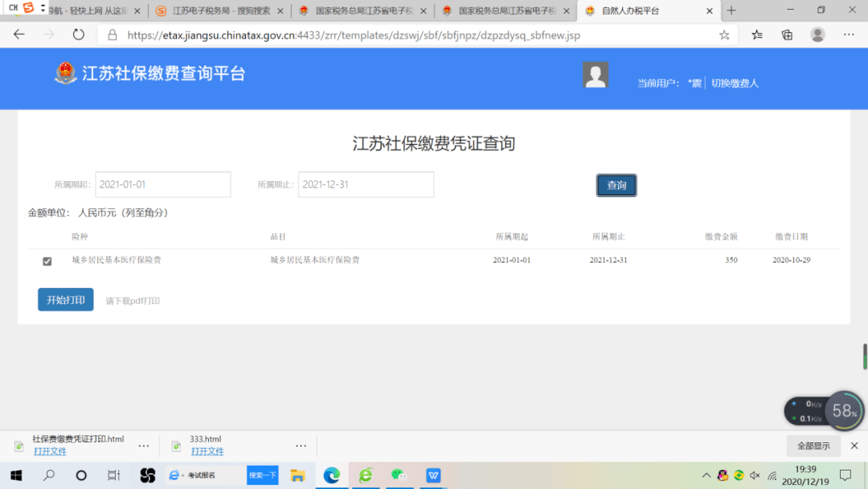Click 缴费日期 value 2020-10-29
This screenshot has width=868, height=489.
791,260
